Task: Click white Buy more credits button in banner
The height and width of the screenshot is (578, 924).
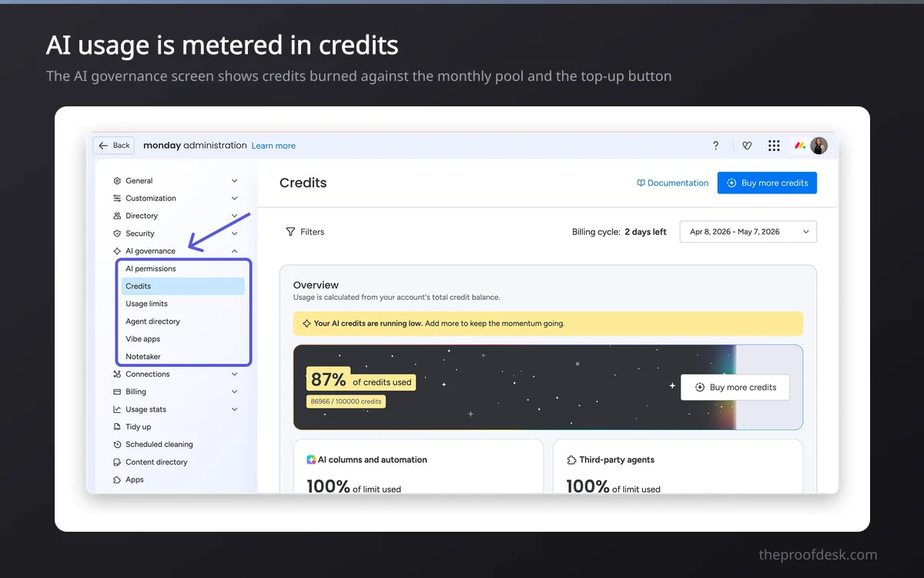Action: 735,388
